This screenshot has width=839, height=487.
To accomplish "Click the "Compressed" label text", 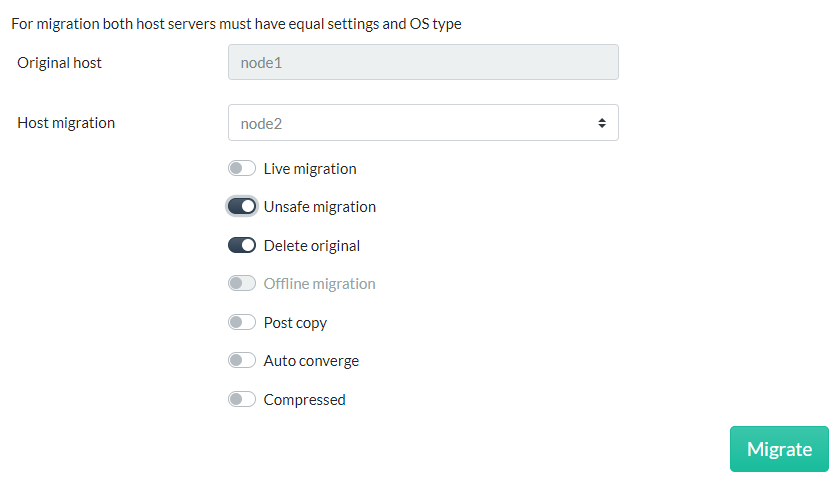I will click(x=304, y=400).
